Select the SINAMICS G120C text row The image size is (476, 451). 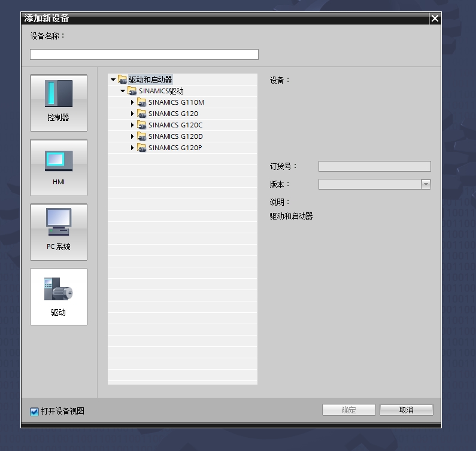[175, 125]
